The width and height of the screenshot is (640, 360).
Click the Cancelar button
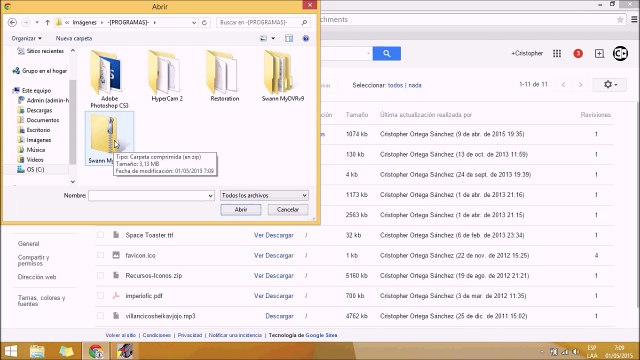pyautogui.click(x=288, y=210)
